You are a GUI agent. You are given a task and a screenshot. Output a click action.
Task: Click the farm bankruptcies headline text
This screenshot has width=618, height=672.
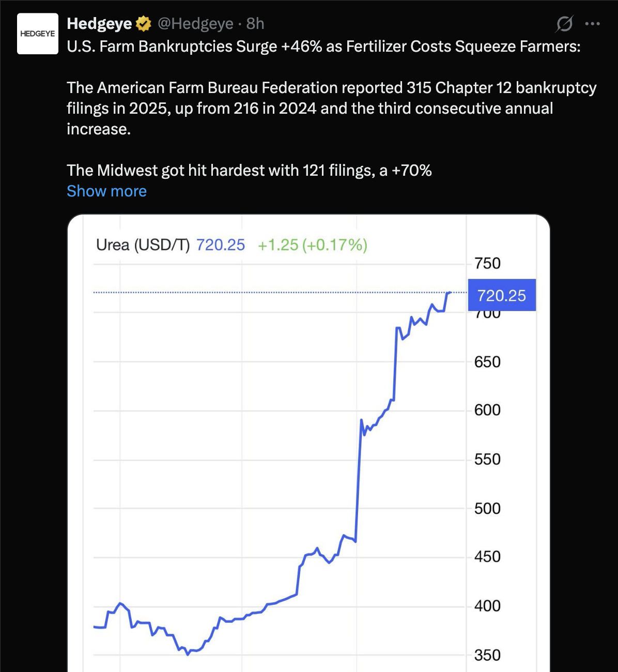pyautogui.click(x=323, y=47)
